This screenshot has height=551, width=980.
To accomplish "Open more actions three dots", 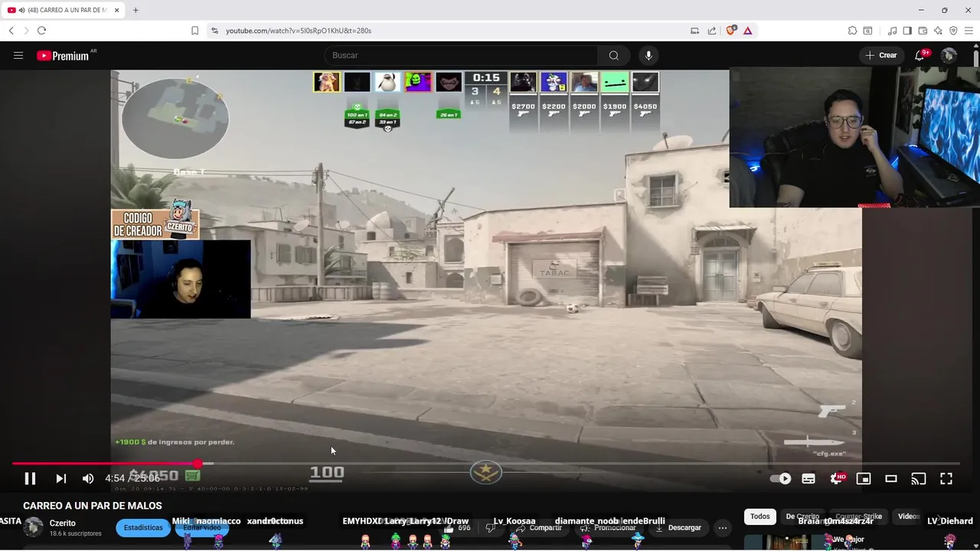I will pos(722,527).
